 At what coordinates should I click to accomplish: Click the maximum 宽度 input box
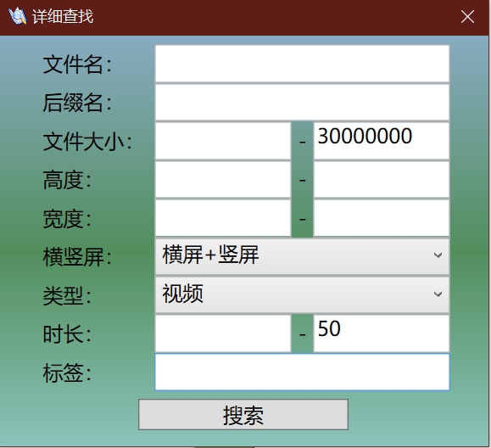(x=382, y=218)
